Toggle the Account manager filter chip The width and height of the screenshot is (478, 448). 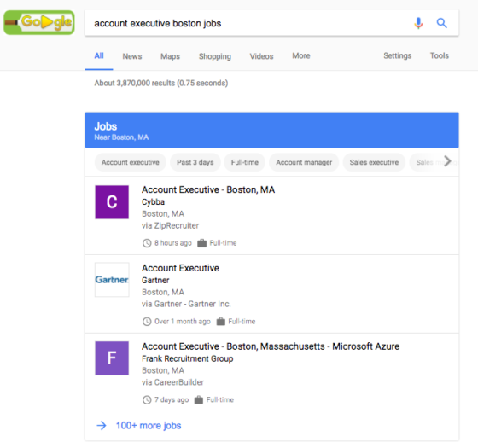click(304, 162)
